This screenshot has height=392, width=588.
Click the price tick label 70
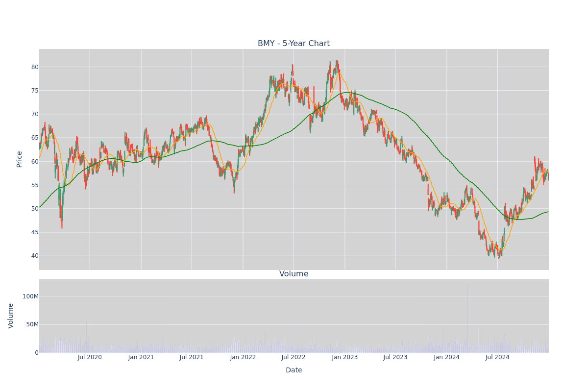click(35, 114)
